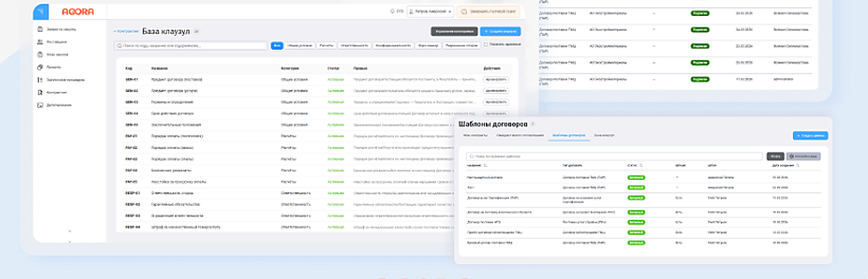Switch to the Мои контракты tab
This screenshot has width=868, height=279.
[x=476, y=135]
